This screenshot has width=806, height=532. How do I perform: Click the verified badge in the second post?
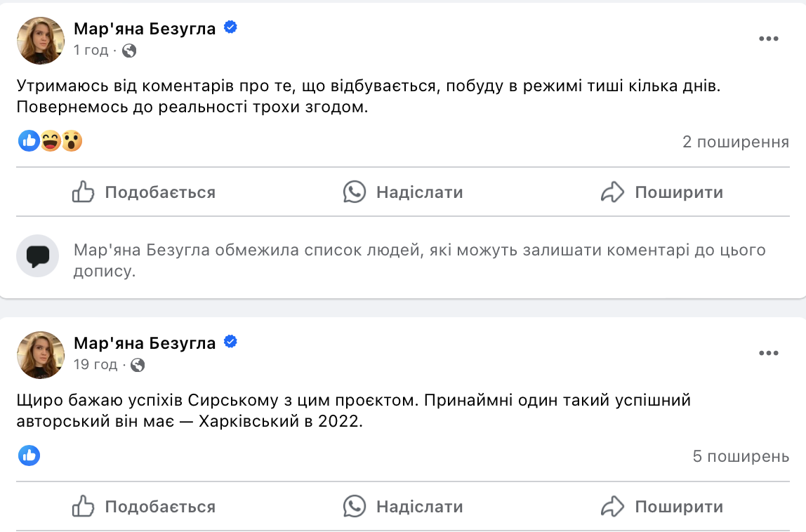[x=230, y=342]
